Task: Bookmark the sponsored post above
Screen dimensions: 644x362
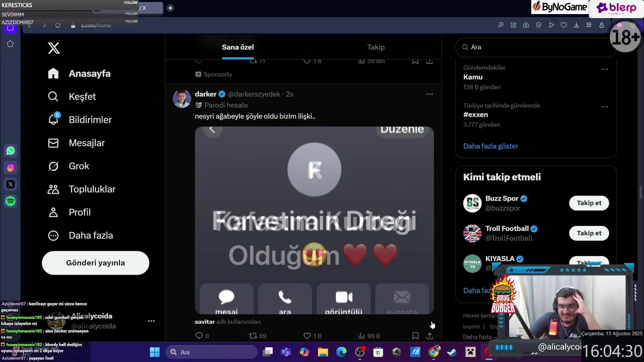Action: click(415, 61)
